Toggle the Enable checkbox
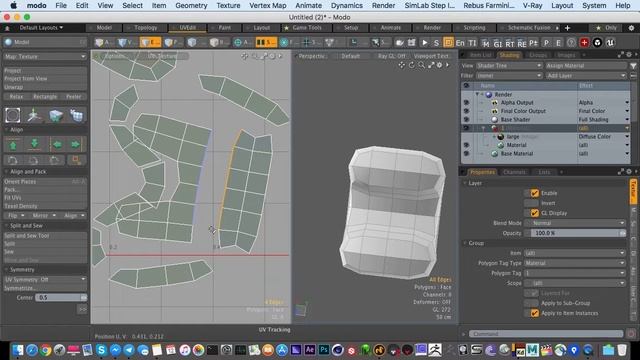The width and height of the screenshot is (640, 360). [x=534, y=193]
